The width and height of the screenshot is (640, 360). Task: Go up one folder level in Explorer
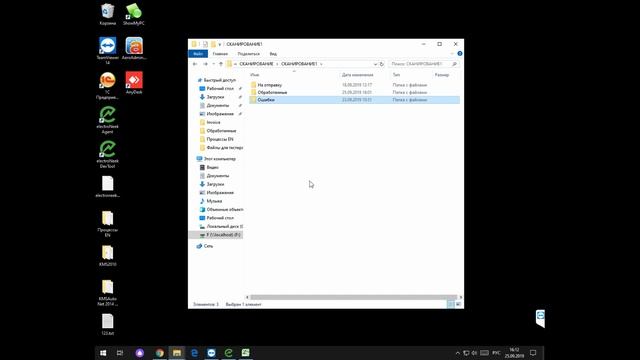(221, 64)
